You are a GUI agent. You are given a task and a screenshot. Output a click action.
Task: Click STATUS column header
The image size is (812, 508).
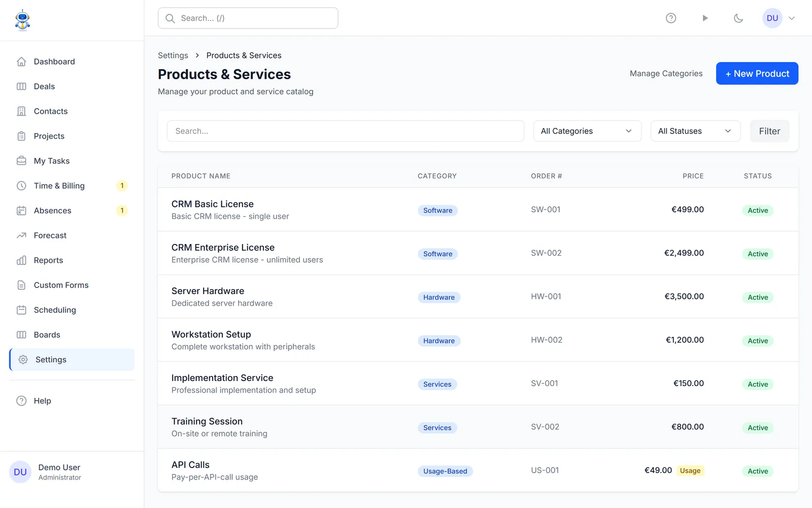758,176
